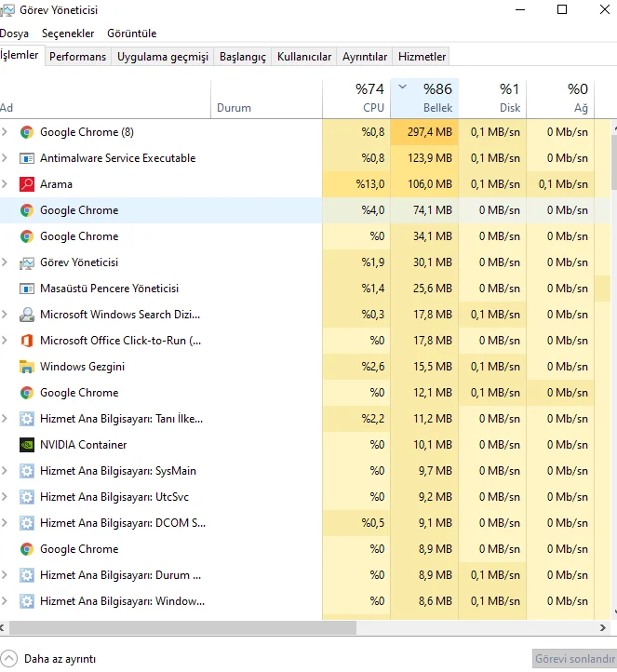
Task: Click the Microsoft Office Click-to-Run icon
Action: point(27,341)
